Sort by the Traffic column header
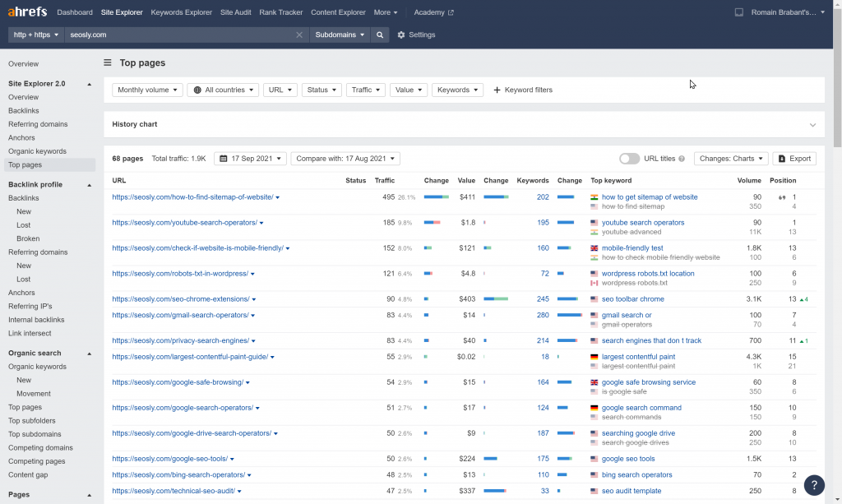The image size is (842, 504). 385,181
